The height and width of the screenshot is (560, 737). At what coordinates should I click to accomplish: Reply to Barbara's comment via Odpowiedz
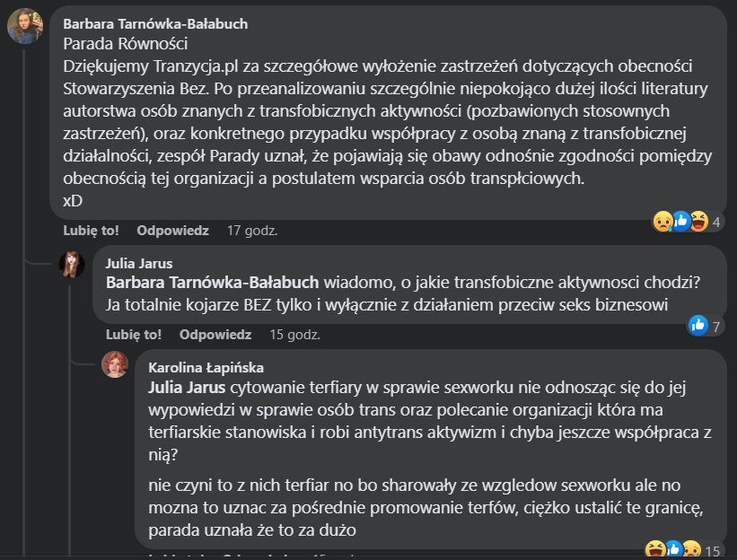pyautogui.click(x=172, y=231)
